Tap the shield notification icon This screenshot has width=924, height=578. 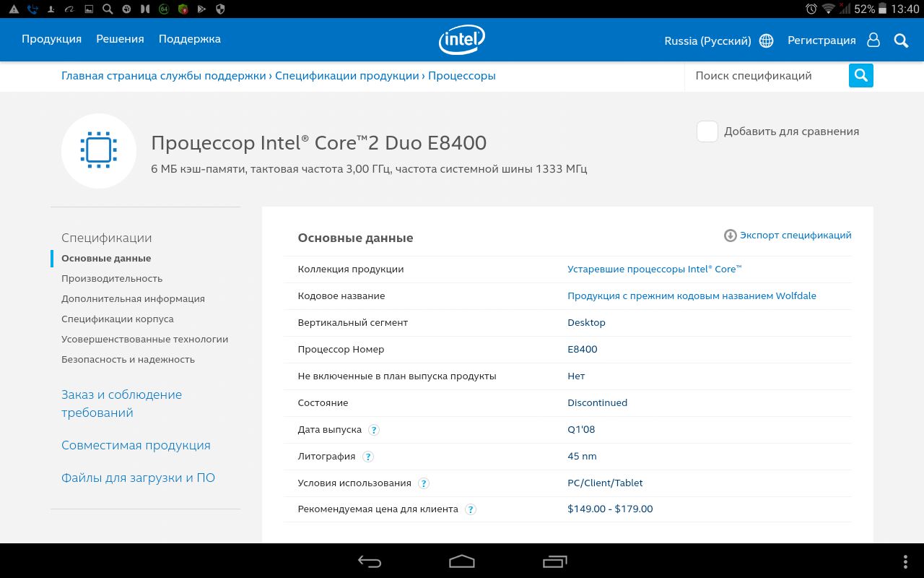[x=221, y=9]
